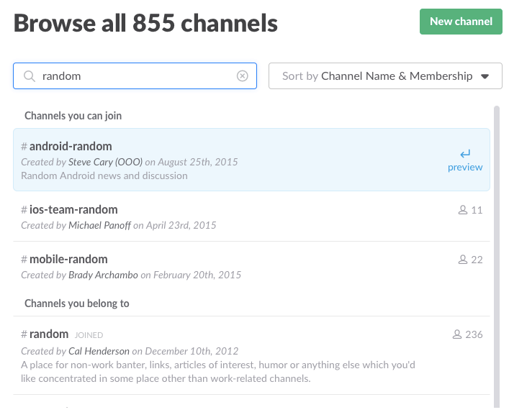Image resolution: width=509 pixels, height=420 pixels.
Task: Click the Sort by dropdown arrow
Action: [x=485, y=76]
